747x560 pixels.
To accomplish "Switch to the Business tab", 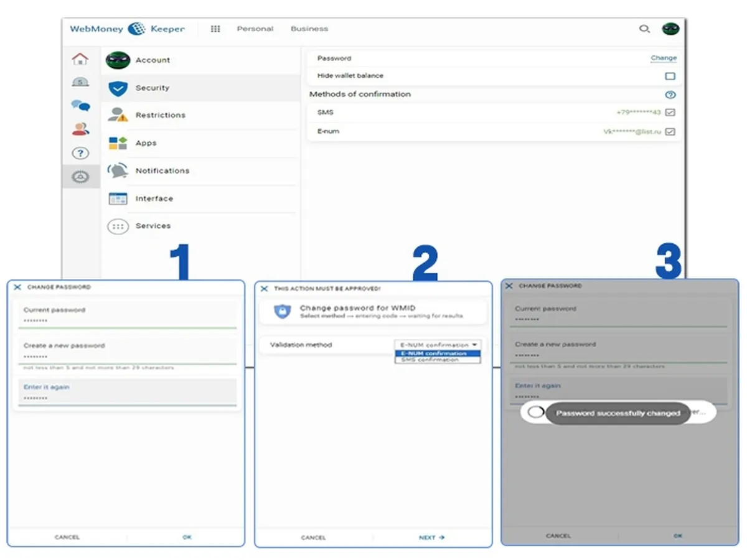I will click(309, 29).
